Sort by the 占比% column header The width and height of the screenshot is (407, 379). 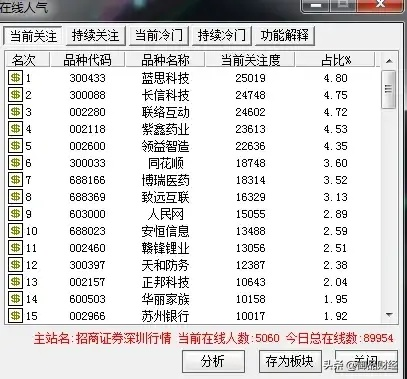pos(336,60)
